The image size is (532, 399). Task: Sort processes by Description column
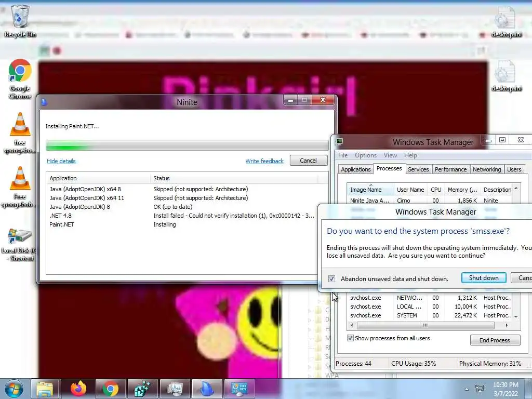(x=497, y=189)
